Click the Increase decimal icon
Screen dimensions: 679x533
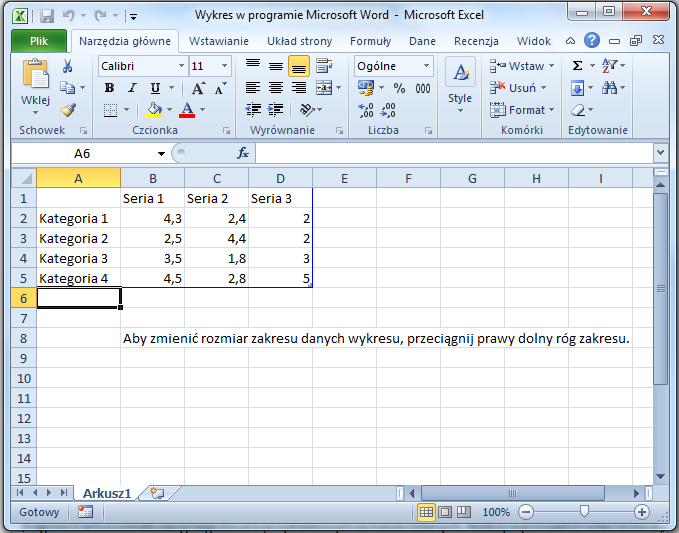click(366, 110)
